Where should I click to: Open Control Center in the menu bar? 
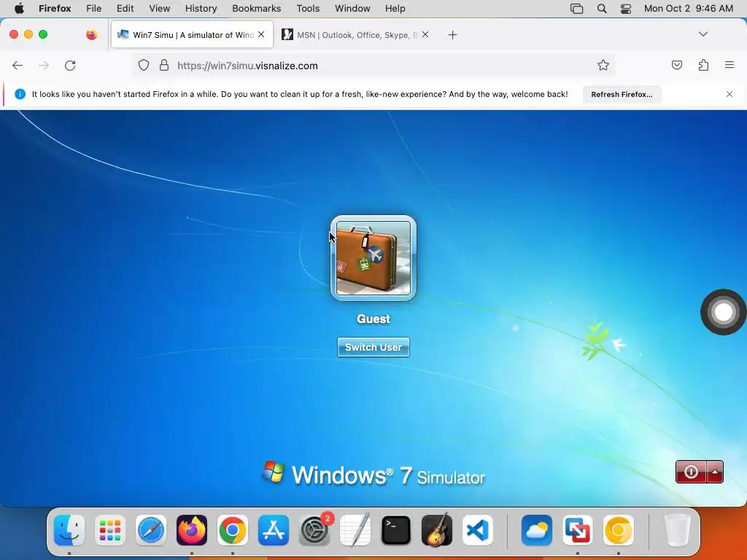pos(626,9)
